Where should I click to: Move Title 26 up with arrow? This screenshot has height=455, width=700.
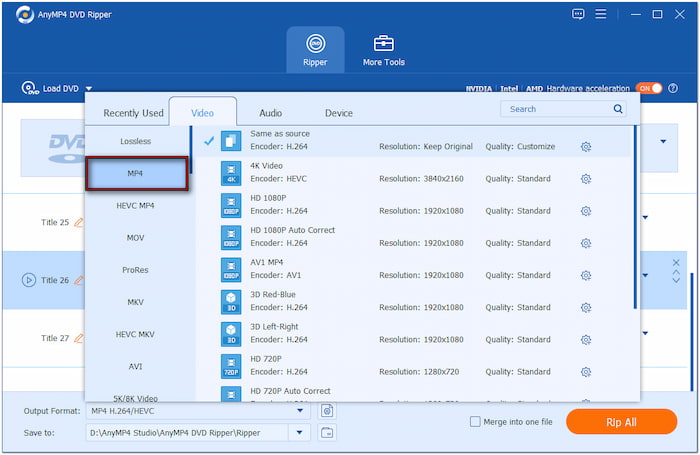coord(676,272)
